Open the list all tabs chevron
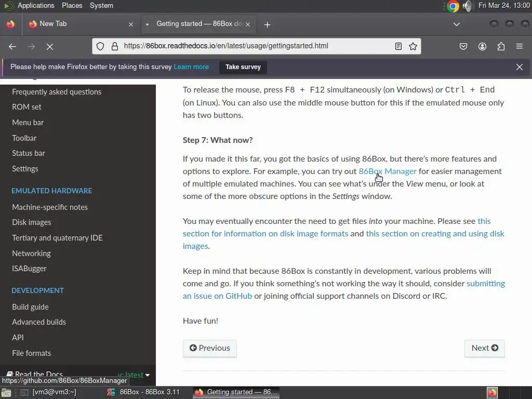 (457, 24)
